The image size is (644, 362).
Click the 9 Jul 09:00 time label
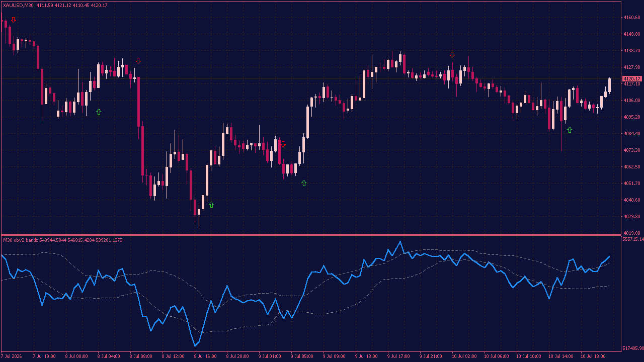coord(334,356)
